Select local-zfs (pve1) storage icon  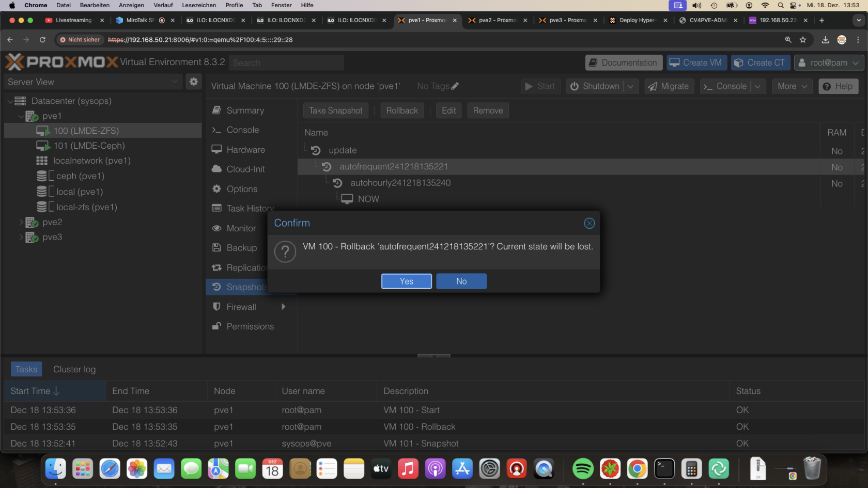click(45, 207)
